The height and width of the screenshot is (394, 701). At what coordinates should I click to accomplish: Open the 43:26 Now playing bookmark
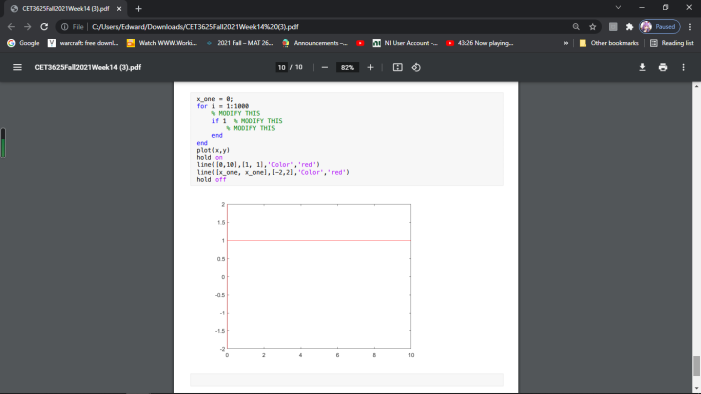(x=480, y=43)
